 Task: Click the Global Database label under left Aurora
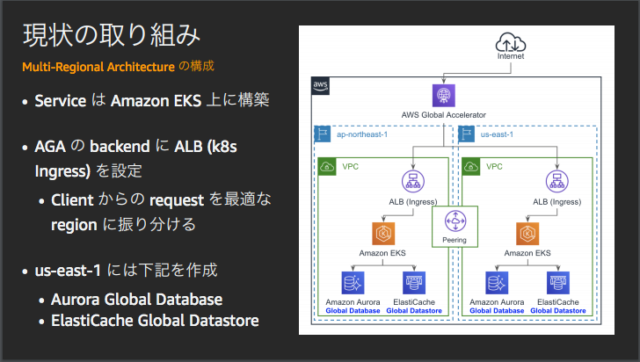click(x=353, y=311)
